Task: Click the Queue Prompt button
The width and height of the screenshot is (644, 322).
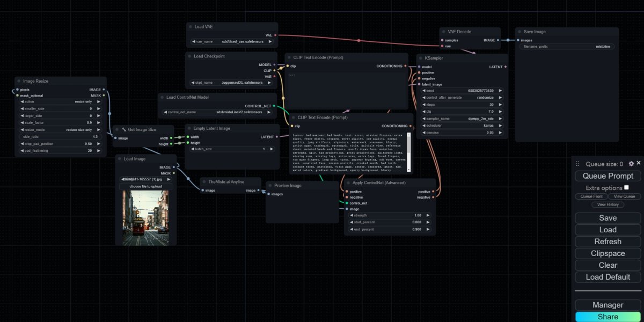Action: coord(608,175)
